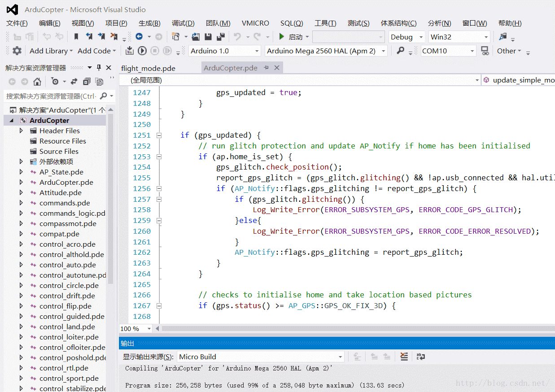Open control_rtl.pde in Solution Explorer
The width and height of the screenshot is (555, 392).
coord(64,368)
